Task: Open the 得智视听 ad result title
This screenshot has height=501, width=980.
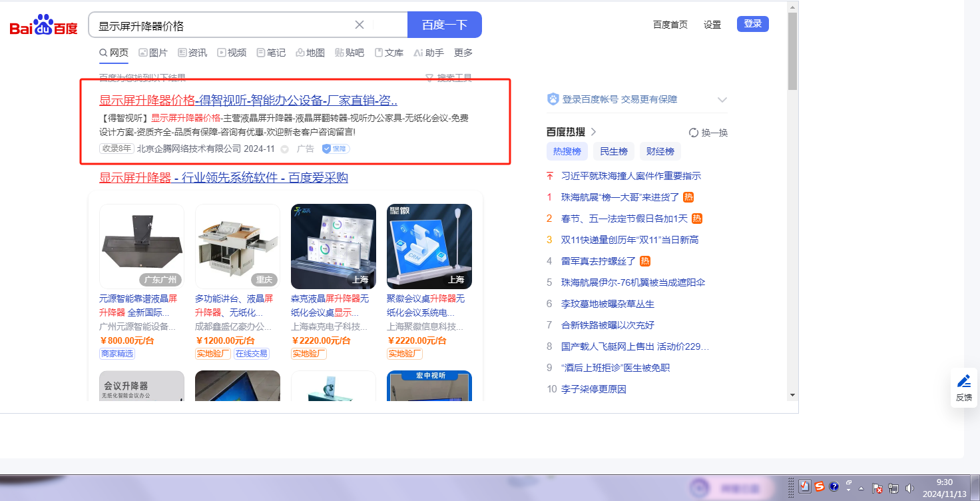Action: (248, 101)
